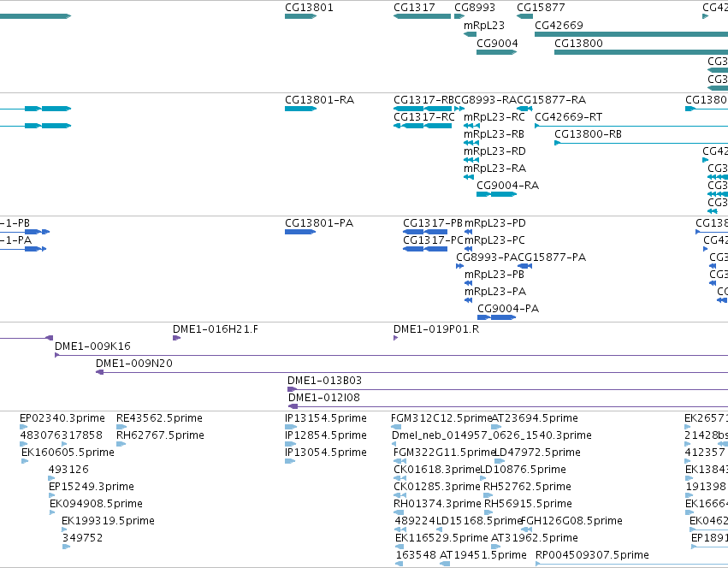This screenshot has width=728, height=568.
Task: Select the CG13801 gene feature
Action: [x=300, y=16]
